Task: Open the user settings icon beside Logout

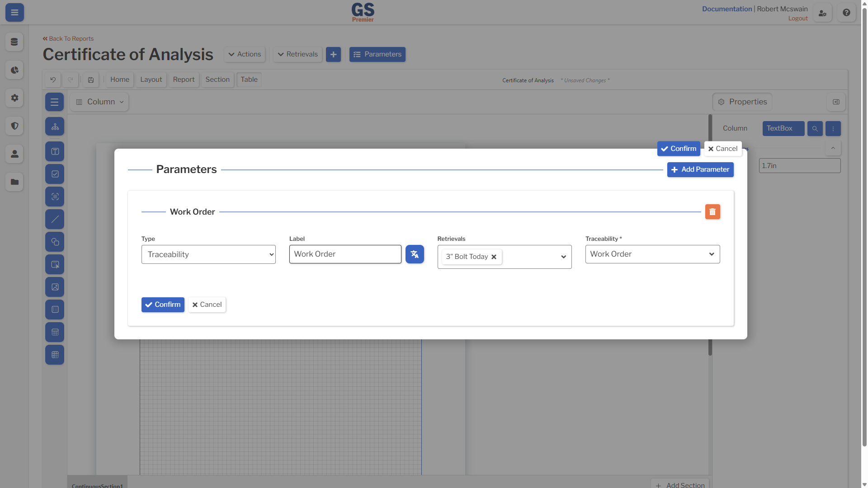Action: [x=822, y=13]
